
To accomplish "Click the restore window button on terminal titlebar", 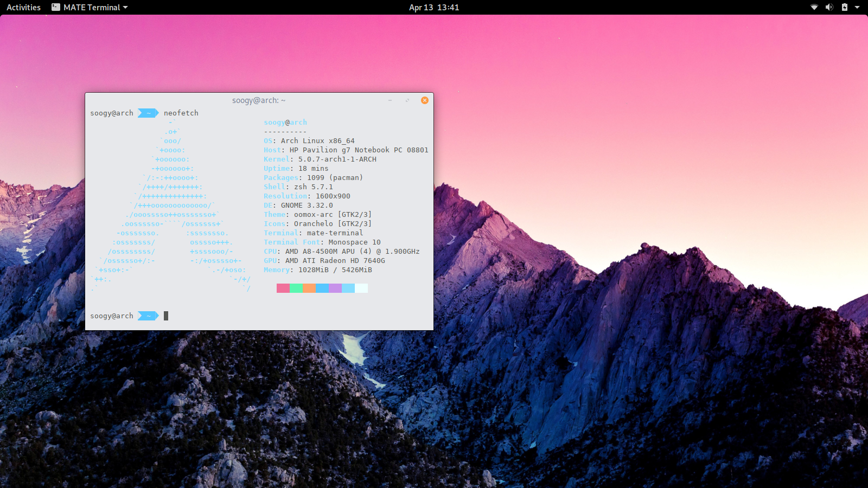I will (x=407, y=100).
